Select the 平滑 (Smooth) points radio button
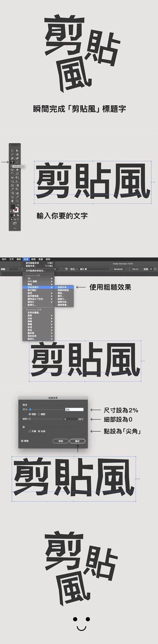158x644 pixels. point(30,431)
